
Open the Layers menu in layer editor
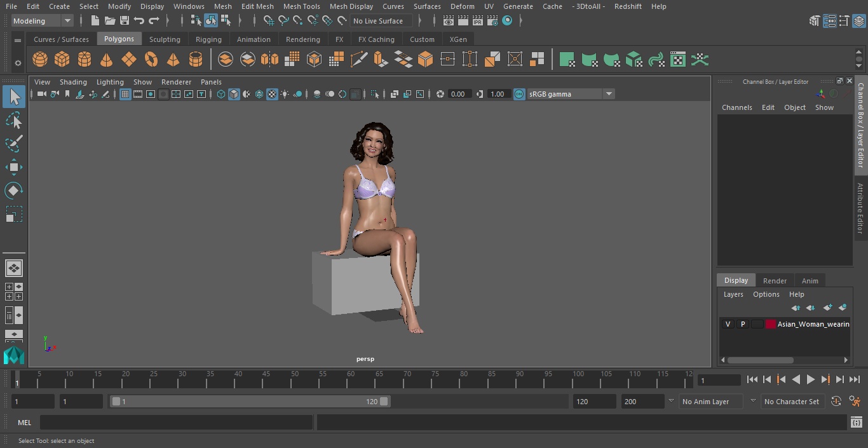(x=733, y=294)
